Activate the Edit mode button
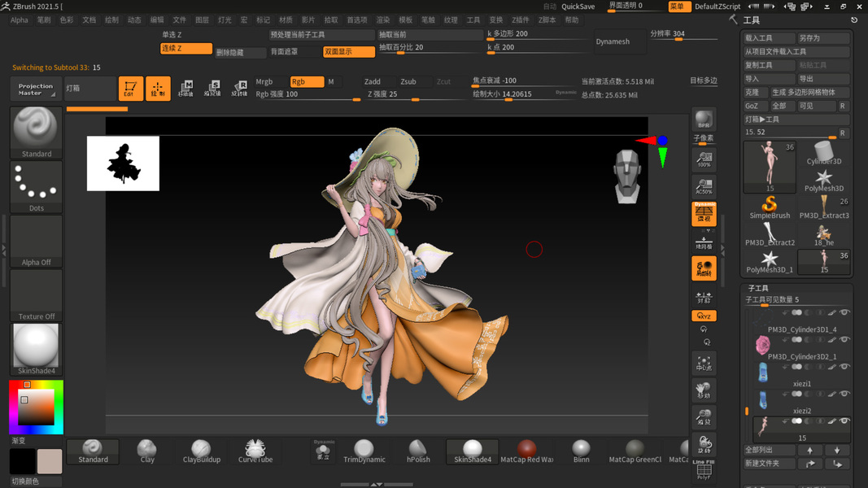The height and width of the screenshot is (488, 868). (131, 89)
